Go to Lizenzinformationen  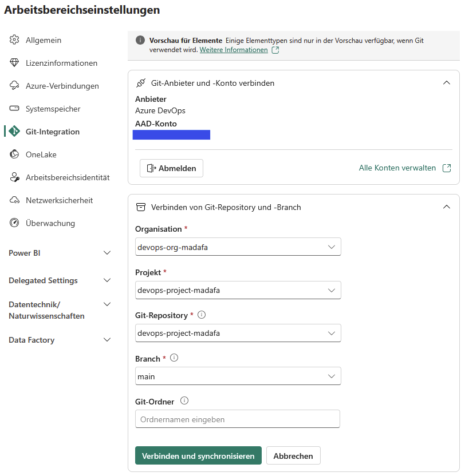click(61, 63)
